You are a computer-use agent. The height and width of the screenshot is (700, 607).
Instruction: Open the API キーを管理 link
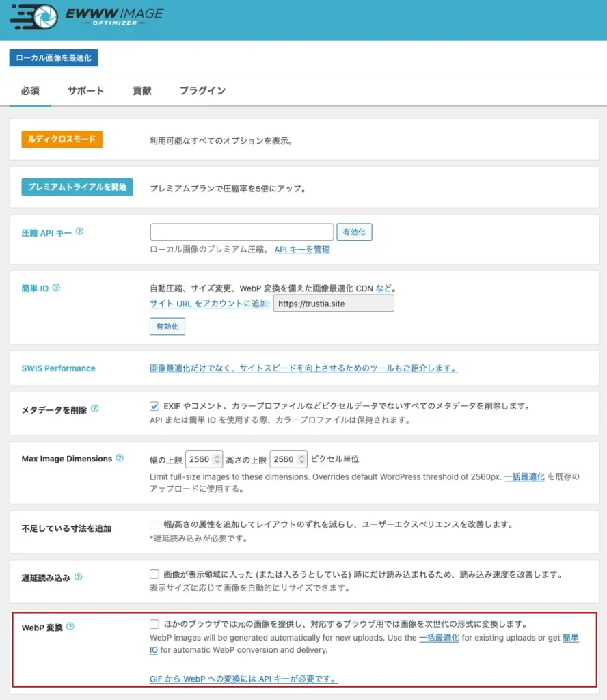pyautogui.click(x=301, y=250)
